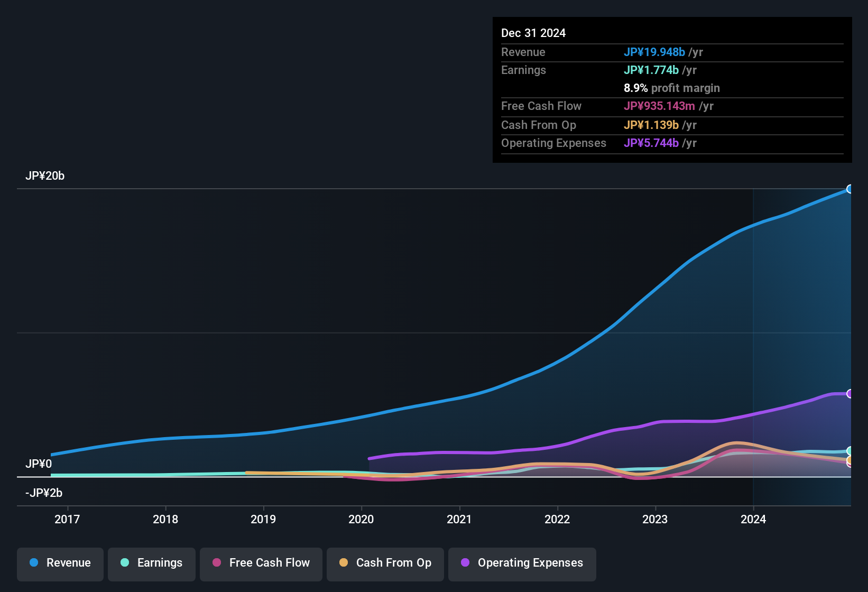Viewport: 868px width, 592px height.
Task: Click the JP¥0 y-axis label
Action: pyautogui.click(x=39, y=464)
